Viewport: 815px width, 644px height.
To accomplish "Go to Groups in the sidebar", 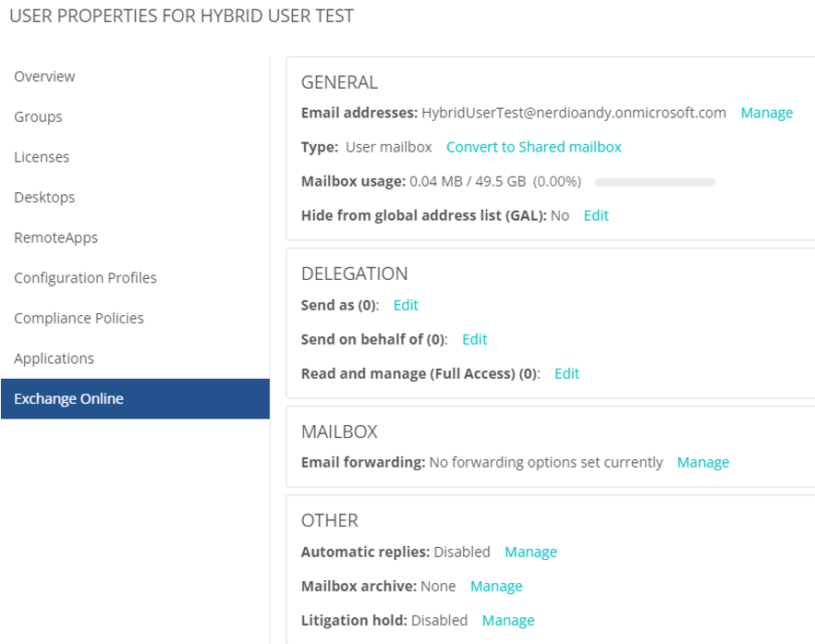I will (x=38, y=116).
